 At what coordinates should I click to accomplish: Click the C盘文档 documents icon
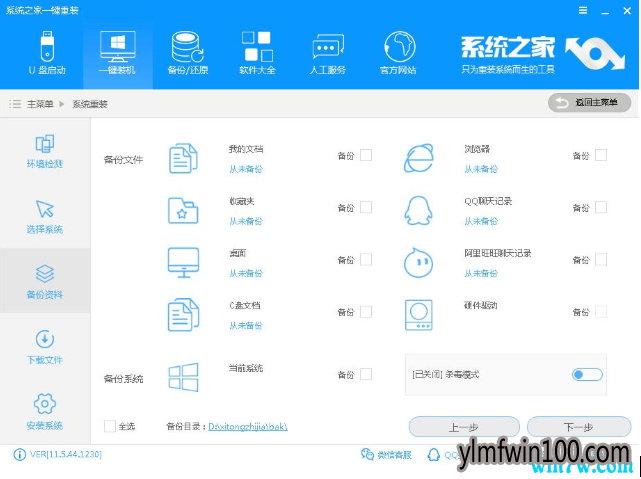pos(183,314)
